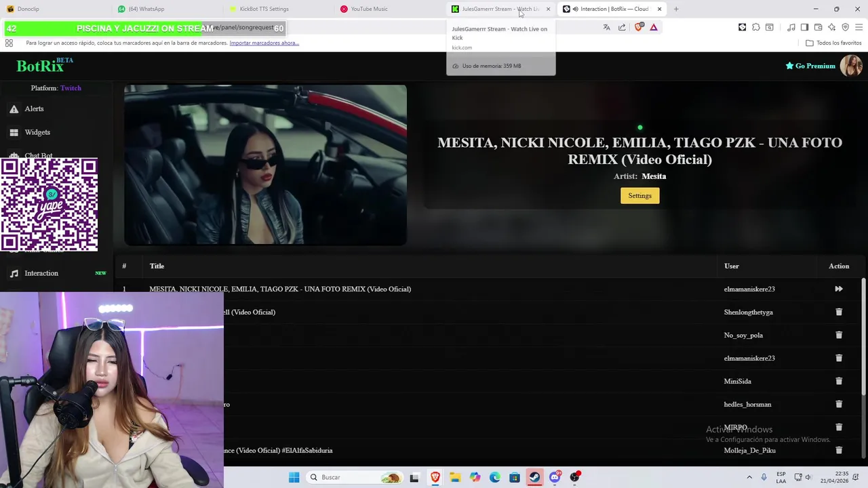Click the Alerts warning triangle icon

[14, 108]
